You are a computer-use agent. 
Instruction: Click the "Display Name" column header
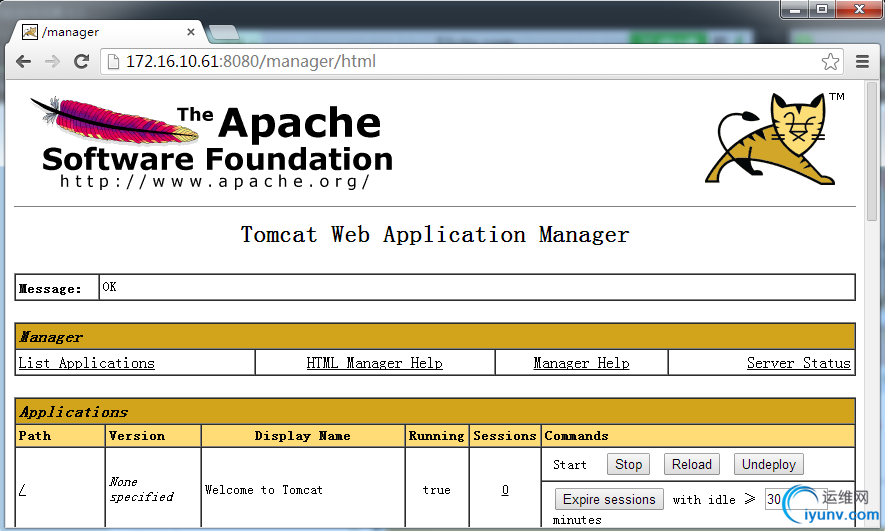click(x=303, y=436)
